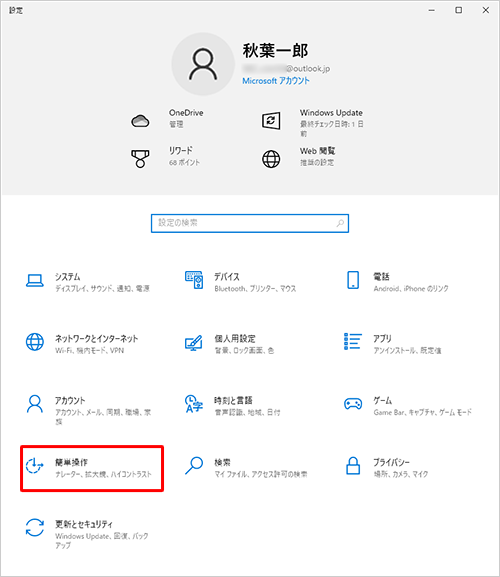Click the Android、iPhone のリンク description
This screenshot has width=500, height=577.
(411, 288)
